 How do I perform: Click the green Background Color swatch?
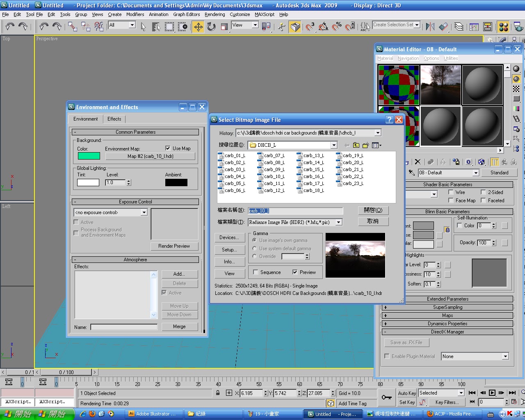(89, 156)
